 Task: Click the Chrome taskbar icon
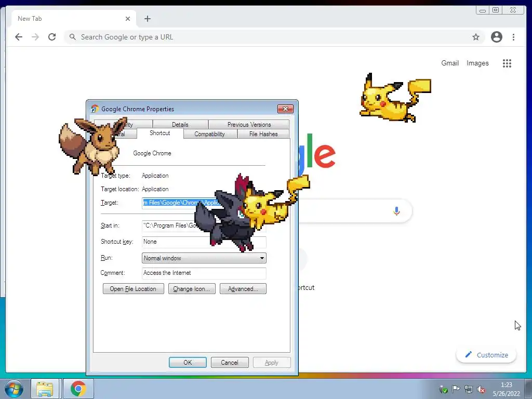(78, 389)
